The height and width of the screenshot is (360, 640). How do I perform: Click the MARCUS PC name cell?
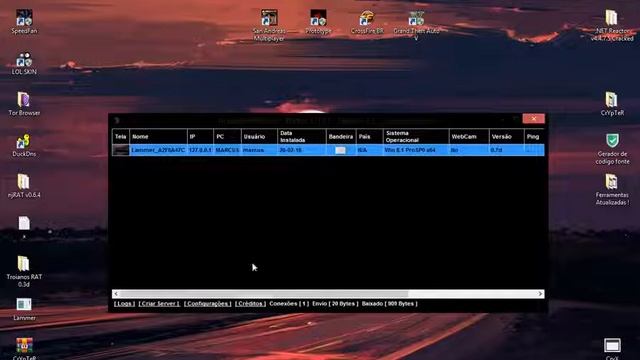(x=227, y=150)
